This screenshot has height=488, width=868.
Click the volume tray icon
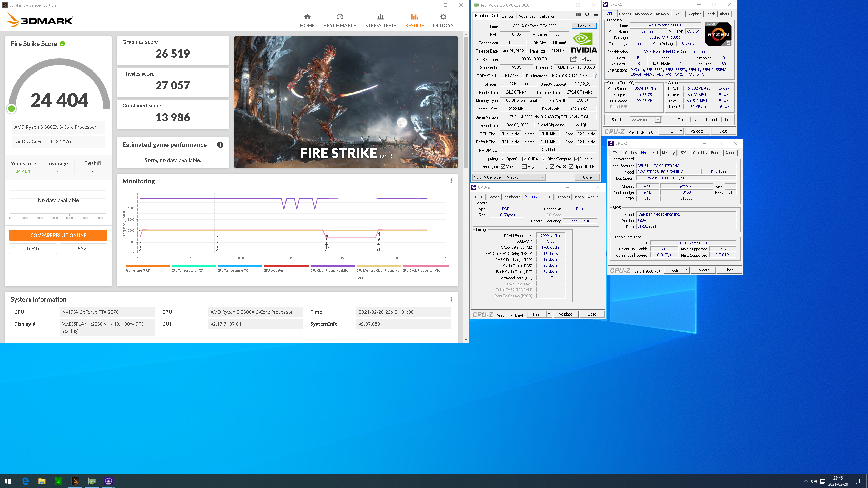click(814, 481)
